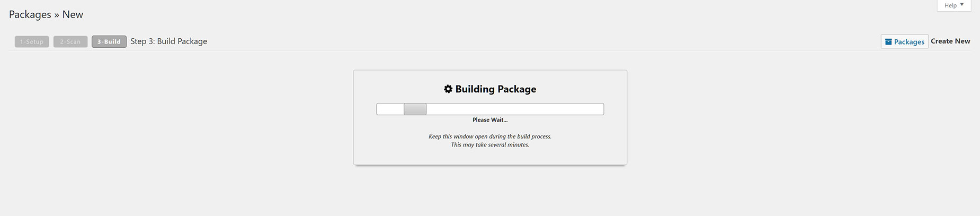This screenshot has width=980, height=216.
Task: Click the small arrow on Help tab
Action: [962, 5]
